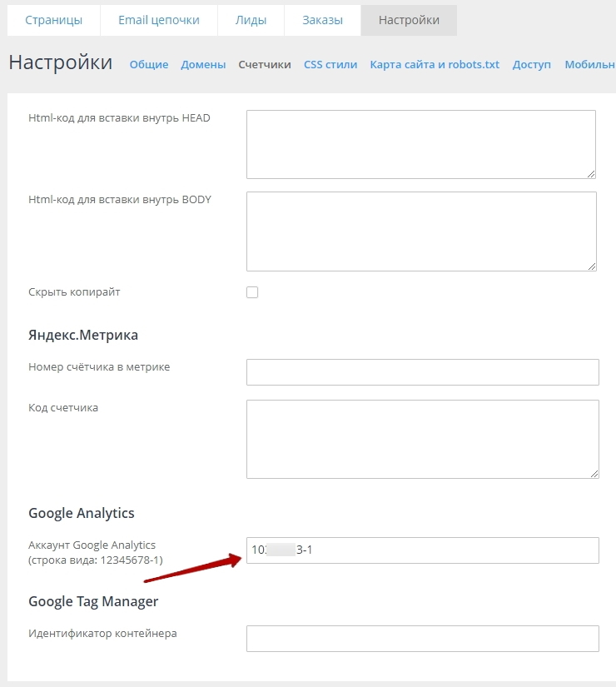This screenshot has width=616, height=687.
Task: Focus the Html-код внутрь HEAD textarea
Action: pyautogui.click(x=420, y=144)
